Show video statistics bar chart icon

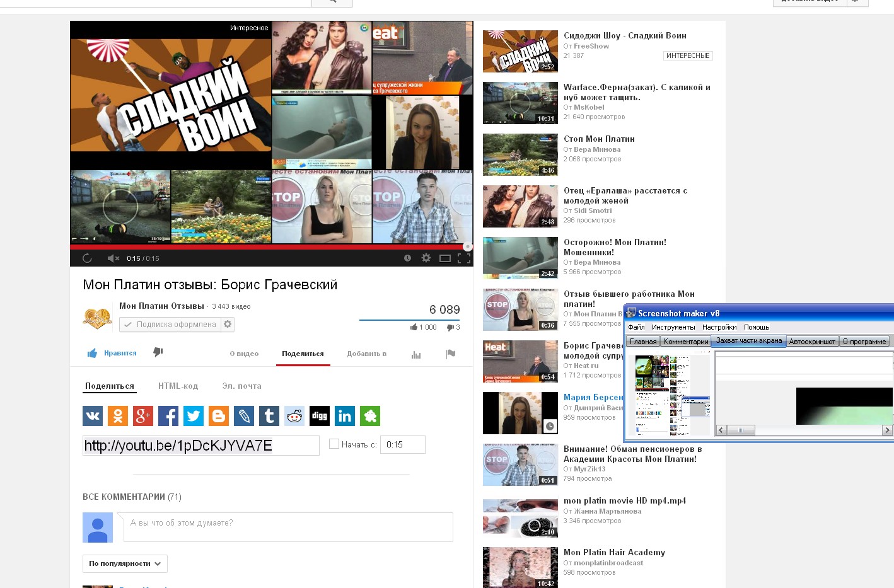click(416, 354)
